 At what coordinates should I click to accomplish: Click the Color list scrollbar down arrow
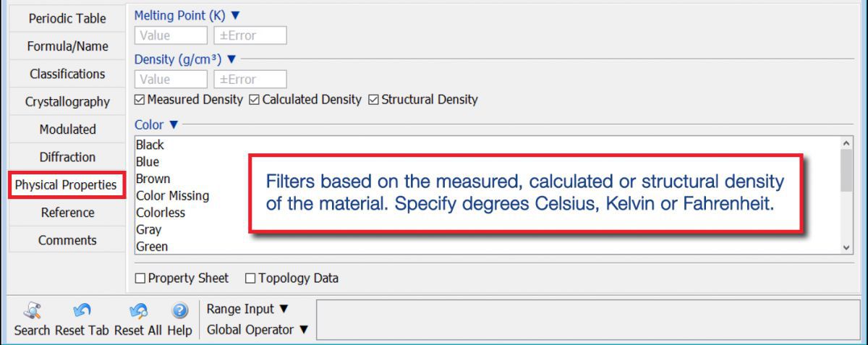click(x=847, y=247)
